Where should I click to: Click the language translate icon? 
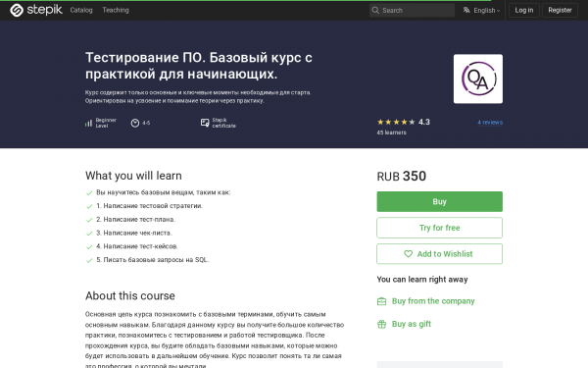coord(466,10)
